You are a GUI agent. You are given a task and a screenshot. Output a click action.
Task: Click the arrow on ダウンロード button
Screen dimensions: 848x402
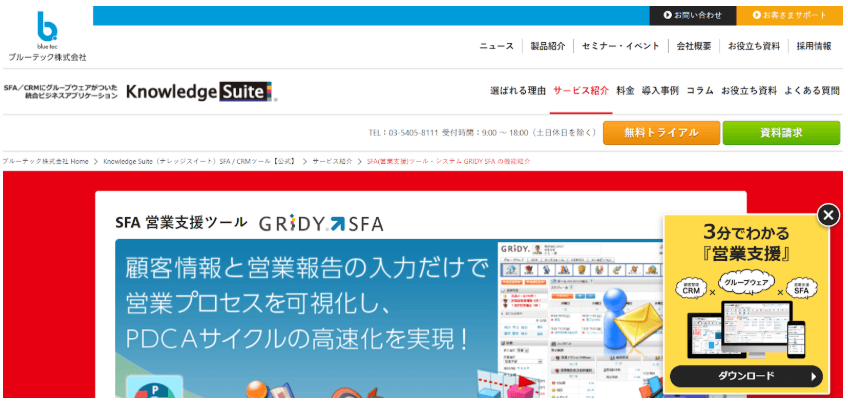point(815,377)
